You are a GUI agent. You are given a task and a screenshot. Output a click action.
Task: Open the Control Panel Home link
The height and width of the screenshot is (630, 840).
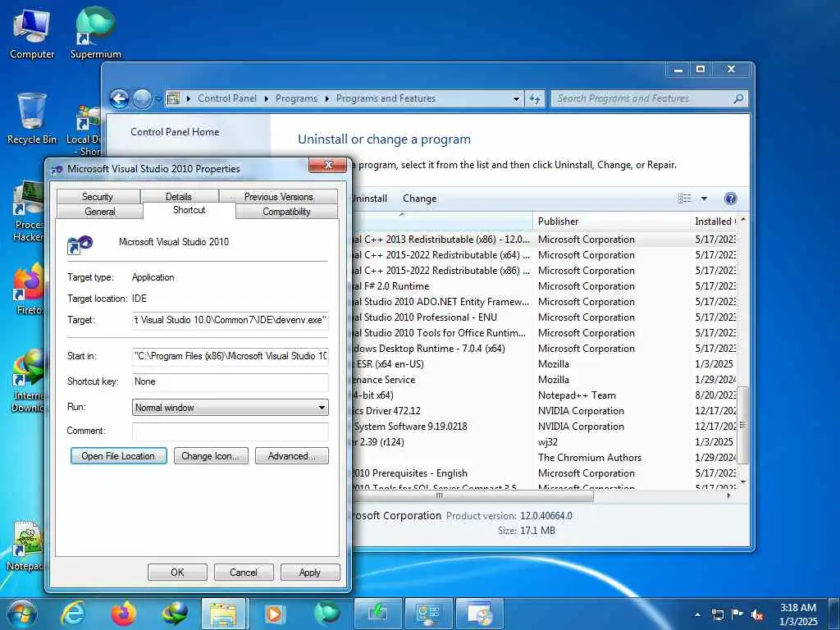(x=175, y=132)
